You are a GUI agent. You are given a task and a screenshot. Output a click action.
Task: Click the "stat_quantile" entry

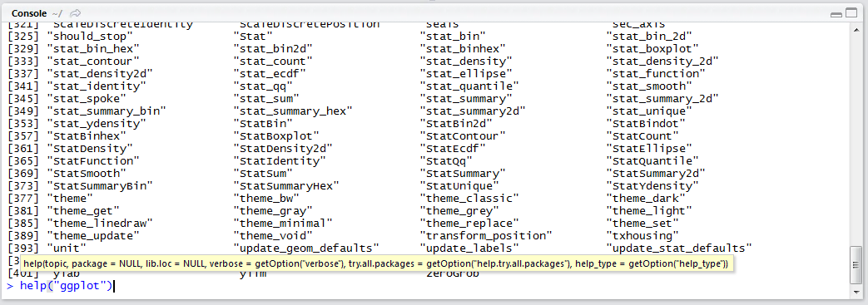pyautogui.click(x=469, y=86)
